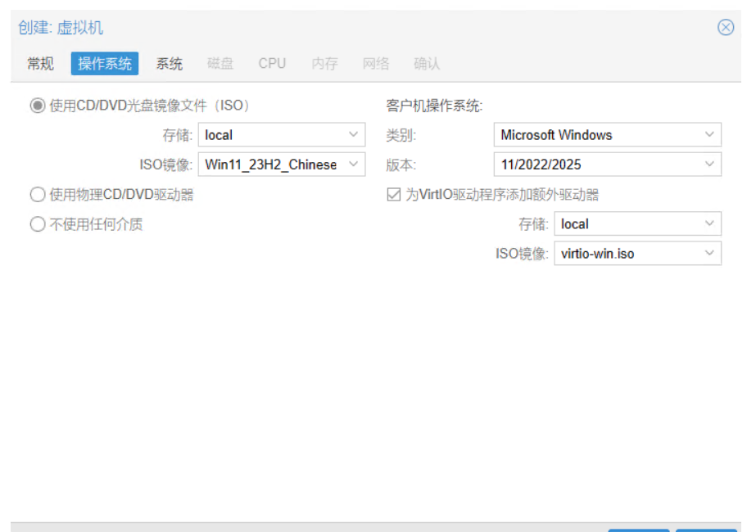Switch to the 内存 tab

(324, 64)
